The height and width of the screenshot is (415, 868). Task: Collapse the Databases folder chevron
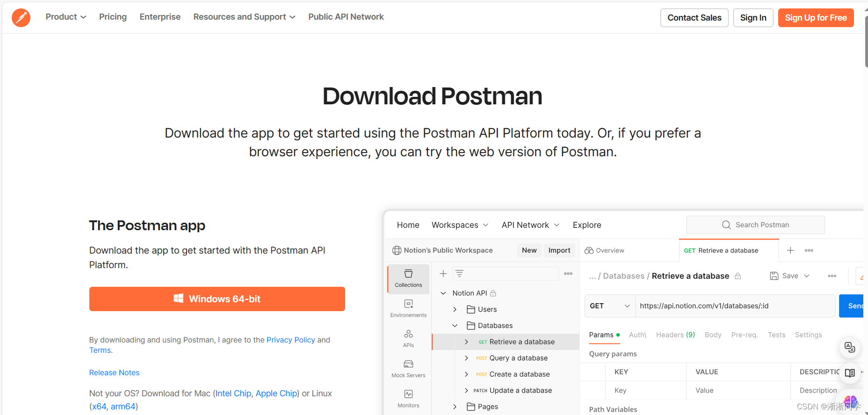(x=455, y=326)
